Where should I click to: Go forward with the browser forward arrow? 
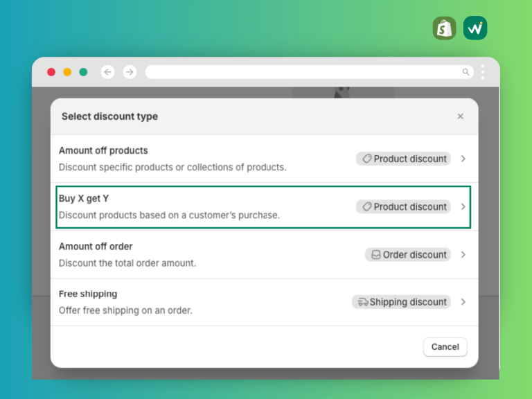(x=130, y=72)
